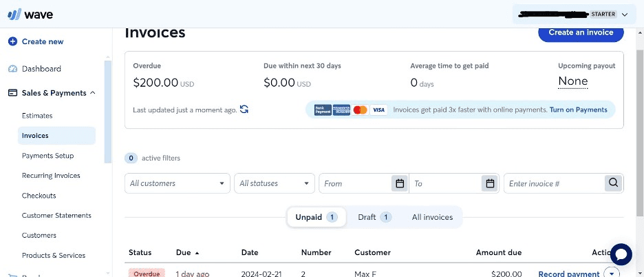Expand the account menu in header
644x277 pixels.
(x=624, y=14)
